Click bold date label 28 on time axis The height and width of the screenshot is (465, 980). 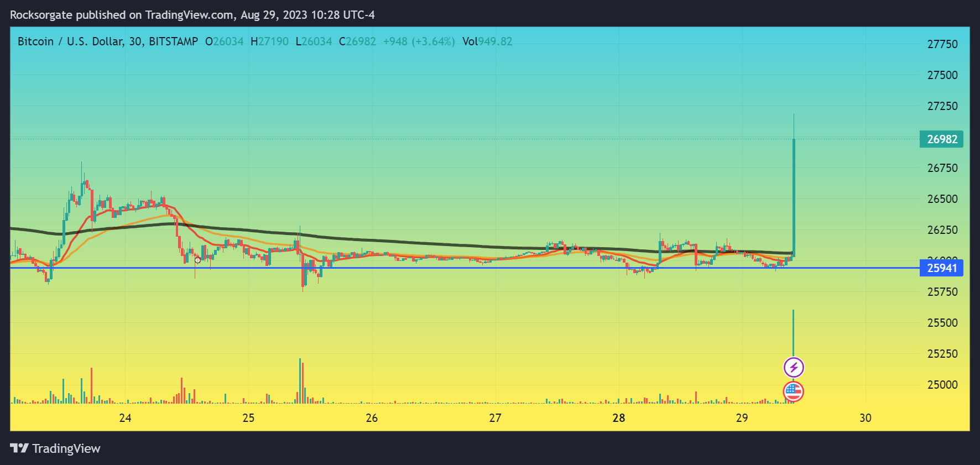(619, 418)
